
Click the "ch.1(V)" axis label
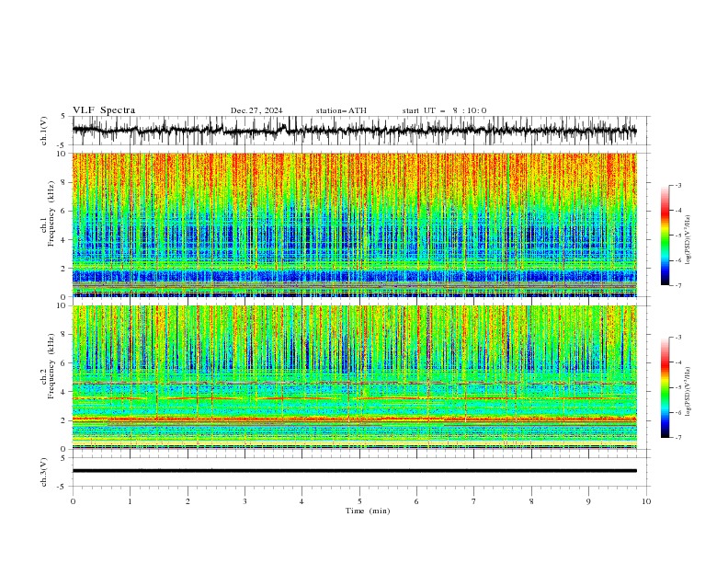click(44, 131)
